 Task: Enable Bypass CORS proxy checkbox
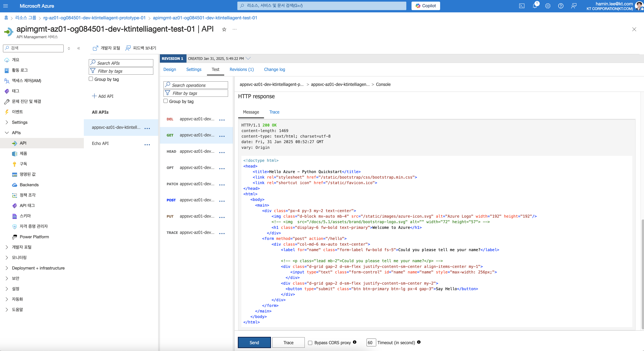310,343
